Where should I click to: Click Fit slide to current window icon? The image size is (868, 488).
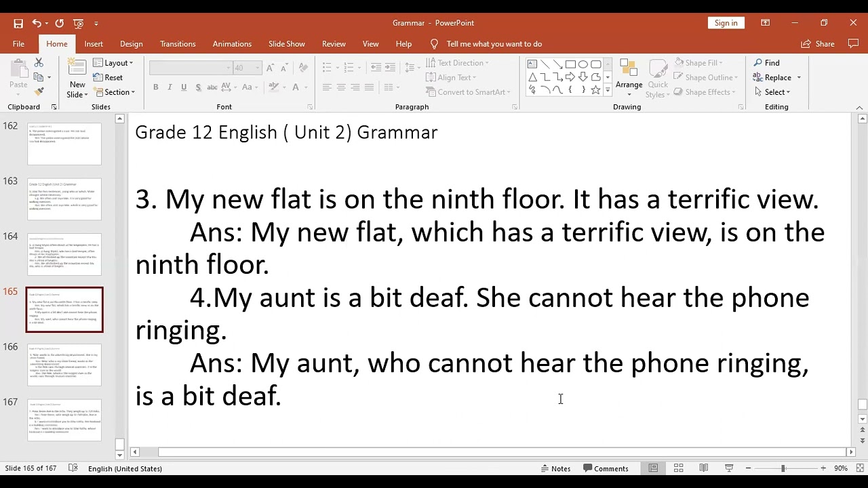pyautogui.click(x=859, y=468)
